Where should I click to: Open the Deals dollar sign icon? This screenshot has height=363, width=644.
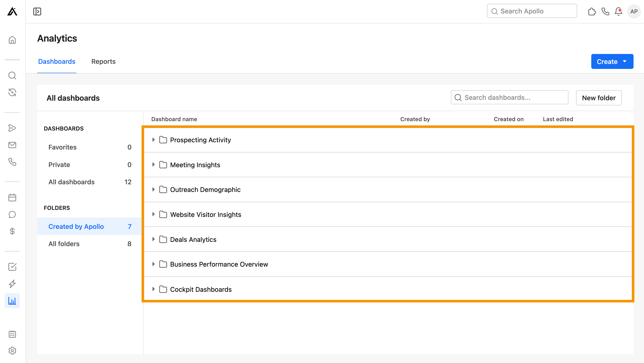(12, 231)
